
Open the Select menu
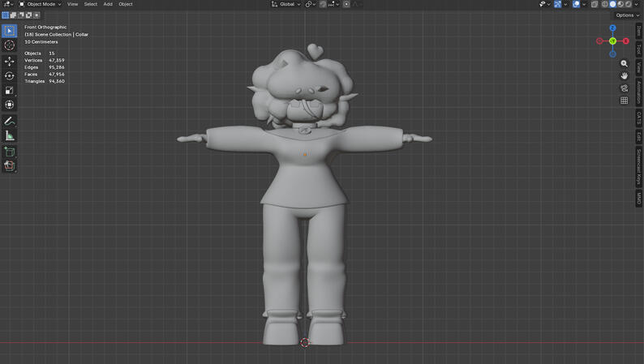click(90, 4)
